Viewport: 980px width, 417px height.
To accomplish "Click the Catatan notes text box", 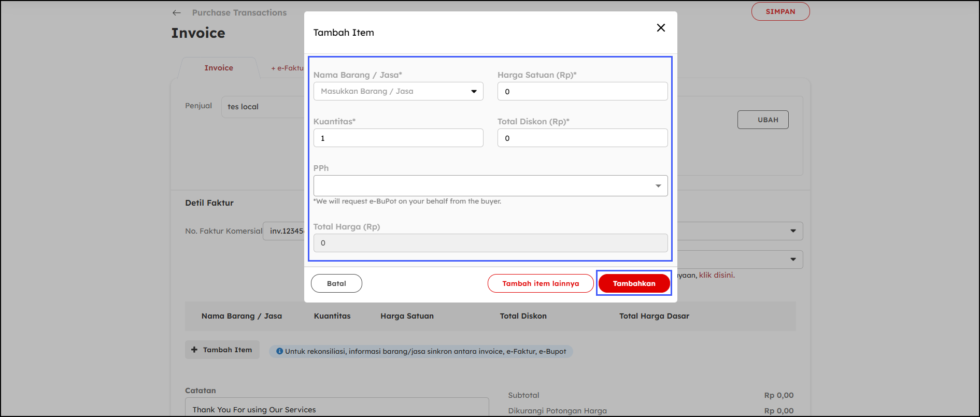I will pos(337,408).
